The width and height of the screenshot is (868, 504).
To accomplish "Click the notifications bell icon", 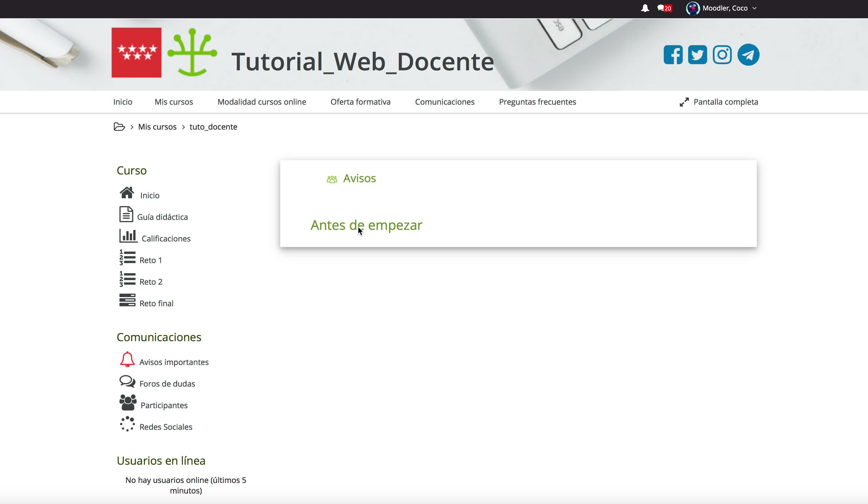I will [645, 8].
